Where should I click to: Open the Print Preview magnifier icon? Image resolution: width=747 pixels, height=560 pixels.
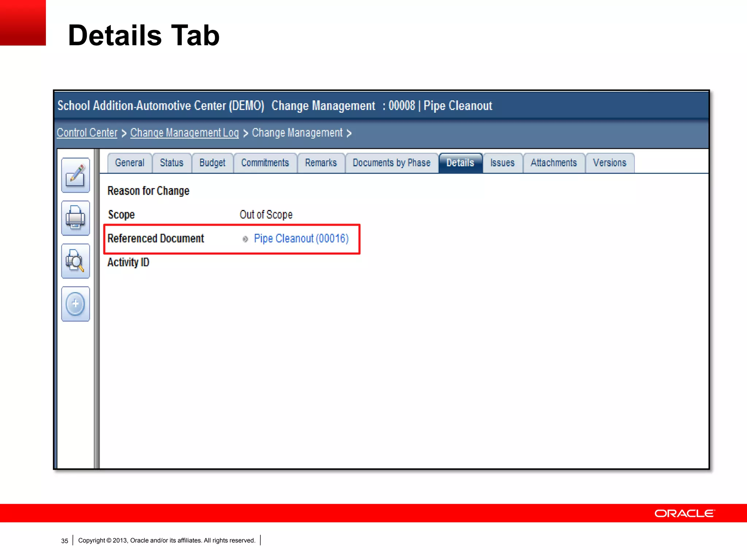pos(76,261)
